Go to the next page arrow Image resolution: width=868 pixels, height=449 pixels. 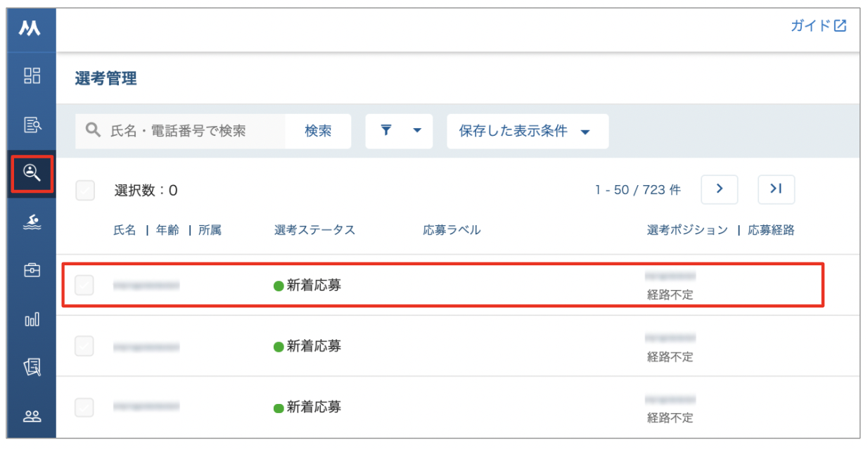720,189
